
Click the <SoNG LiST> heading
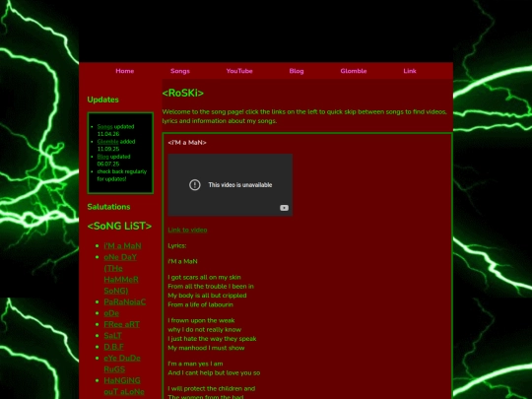[119, 226]
